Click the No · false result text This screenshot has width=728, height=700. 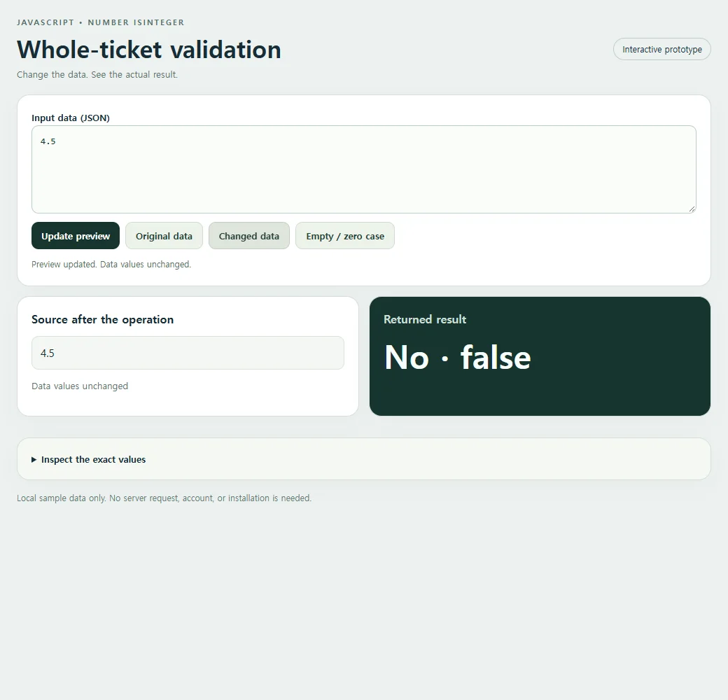click(457, 358)
